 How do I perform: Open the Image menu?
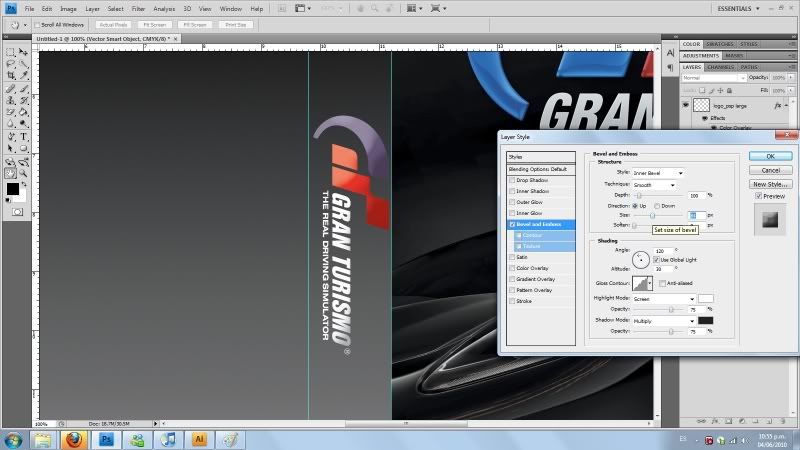(68, 9)
